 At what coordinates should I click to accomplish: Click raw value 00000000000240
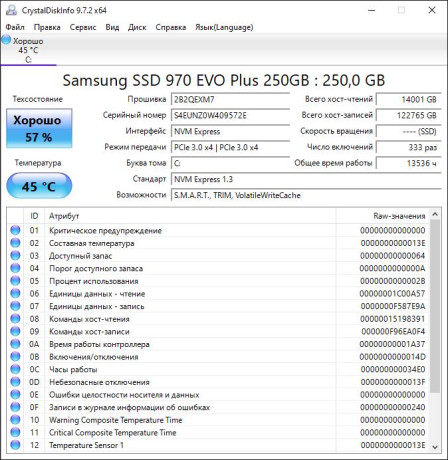(x=393, y=407)
